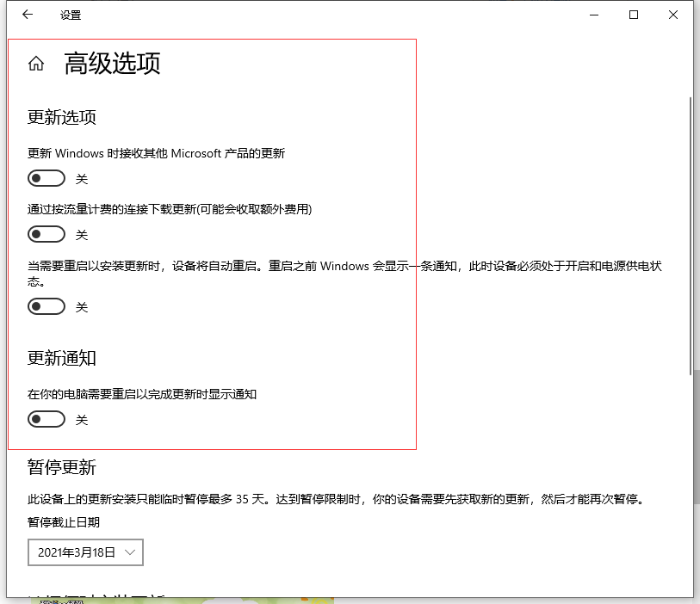
Task: Click the 高级选项 page title
Action: point(112,64)
